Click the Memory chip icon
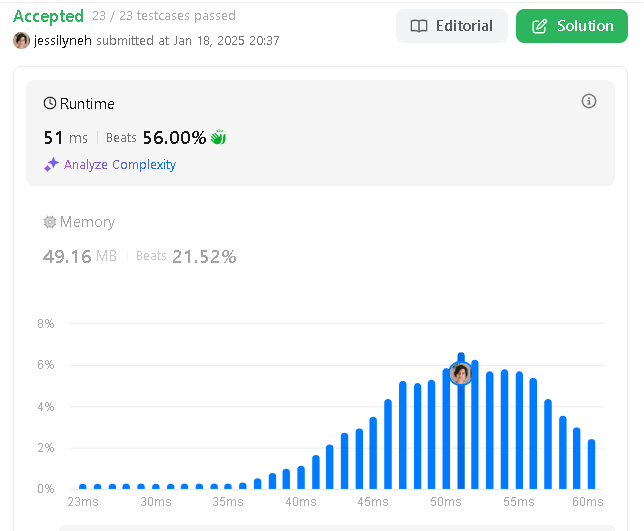 [50, 222]
